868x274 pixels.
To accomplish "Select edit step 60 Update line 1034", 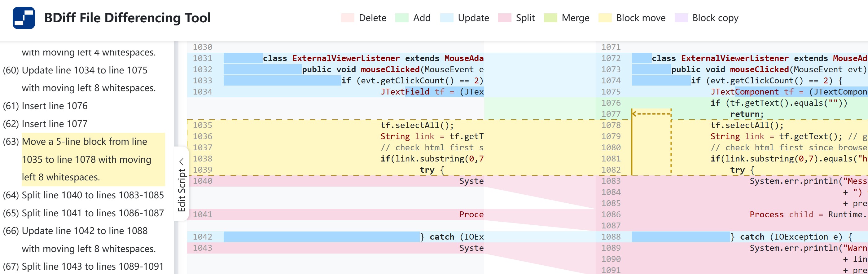I will click(84, 70).
